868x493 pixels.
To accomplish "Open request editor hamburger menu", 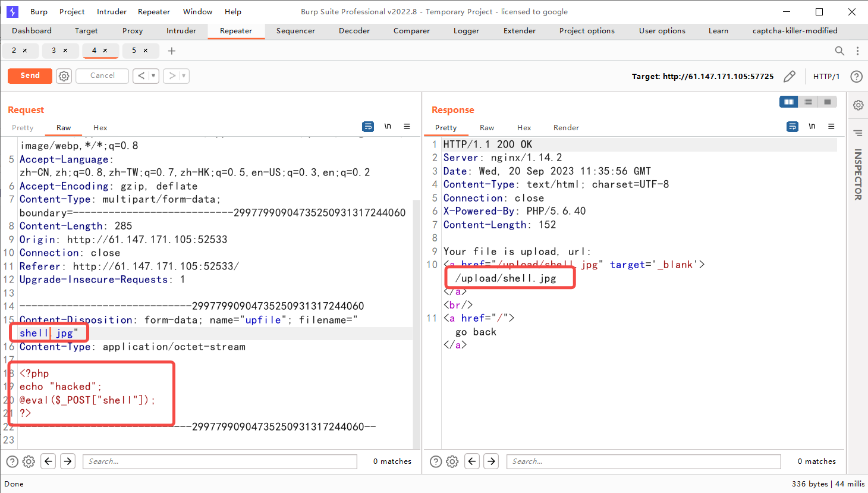I will (x=407, y=126).
